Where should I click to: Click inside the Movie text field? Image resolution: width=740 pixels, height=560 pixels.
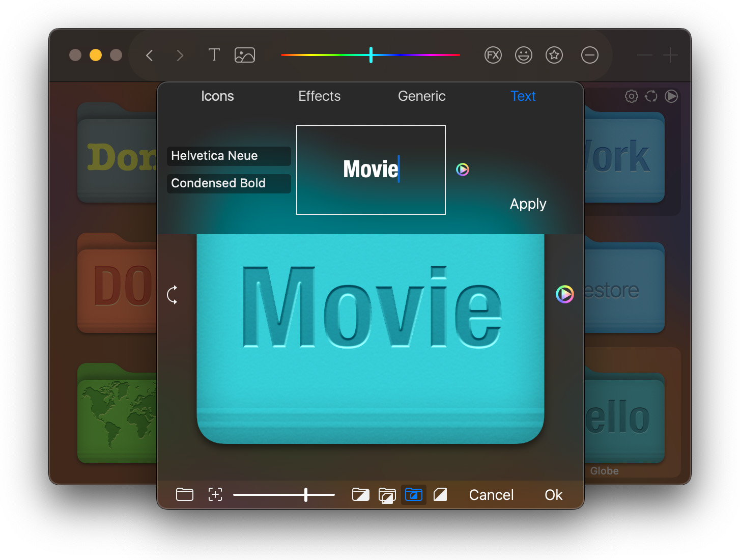tap(371, 170)
